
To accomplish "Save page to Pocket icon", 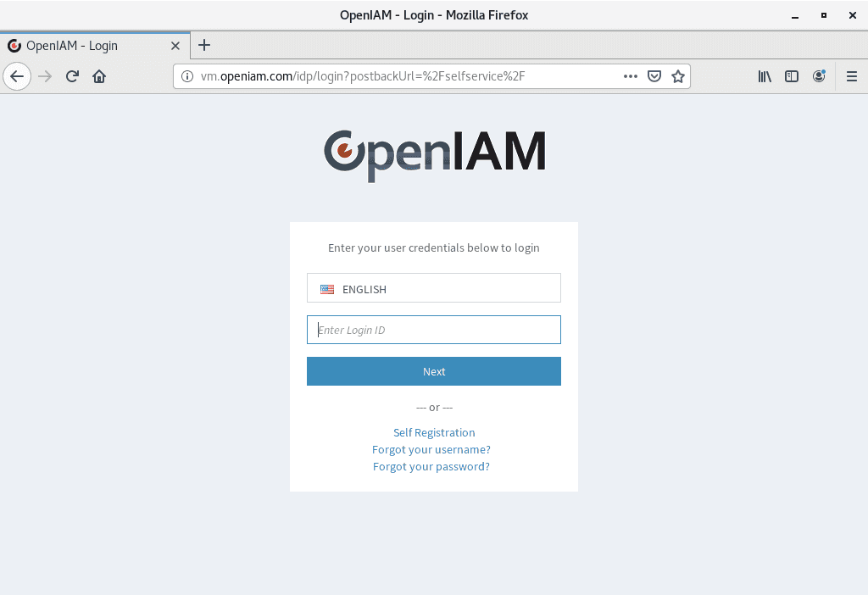I will point(654,76).
